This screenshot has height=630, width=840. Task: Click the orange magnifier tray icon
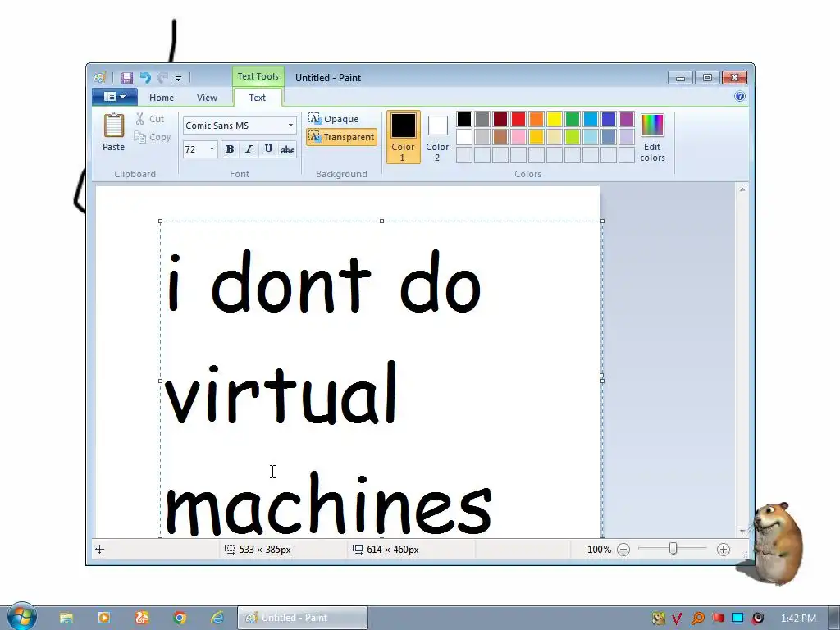tap(697, 619)
